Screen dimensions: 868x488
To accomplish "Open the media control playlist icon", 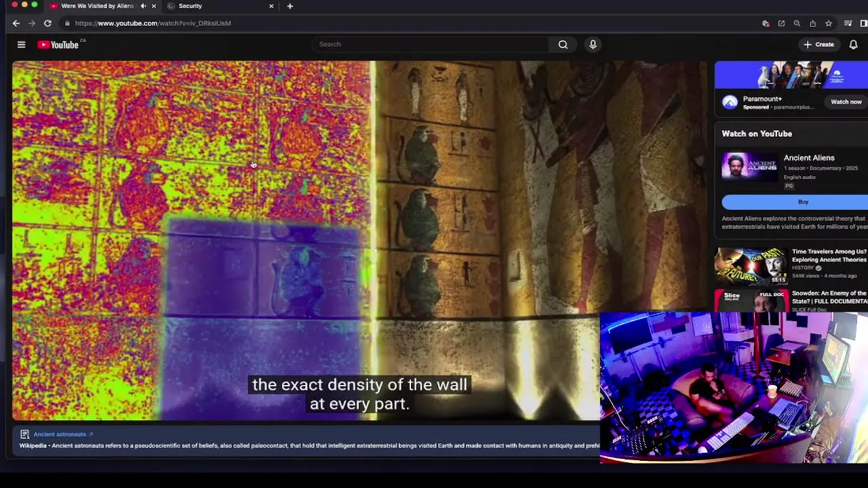I will pyautogui.click(x=848, y=23).
